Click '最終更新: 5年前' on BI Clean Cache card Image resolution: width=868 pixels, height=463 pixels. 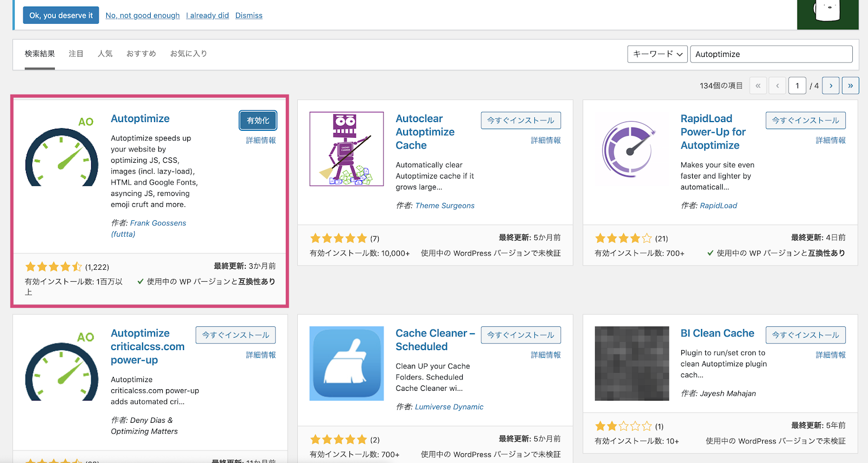[x=818, y=426]
